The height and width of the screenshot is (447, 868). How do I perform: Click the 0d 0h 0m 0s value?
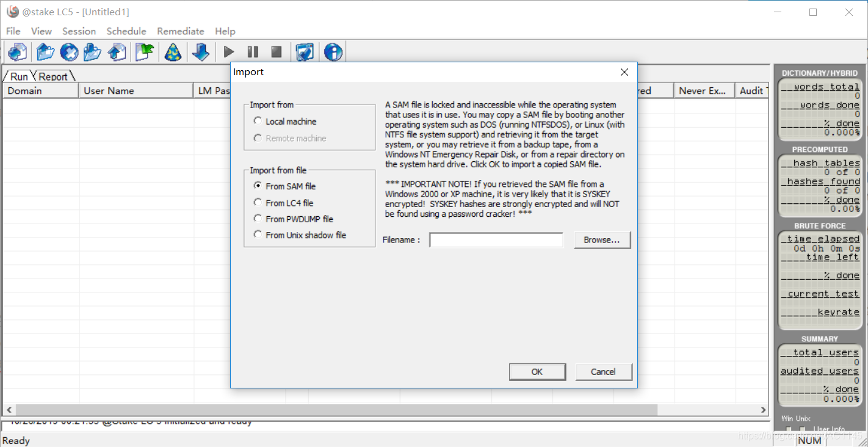point(826,248)
